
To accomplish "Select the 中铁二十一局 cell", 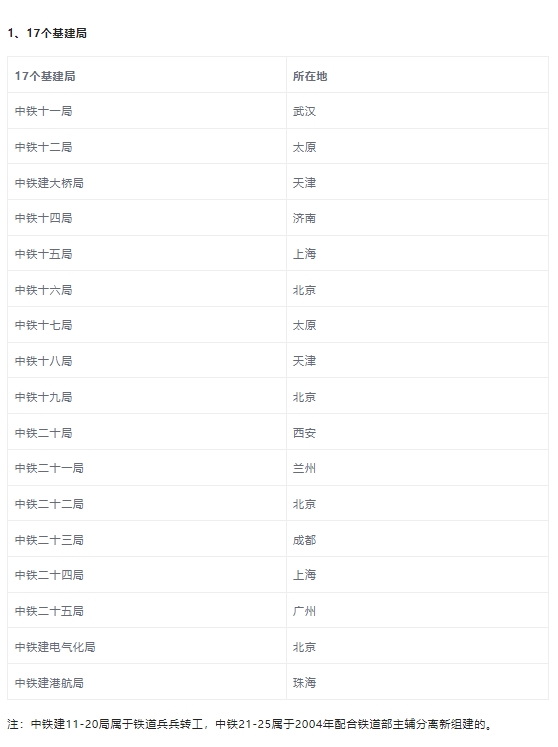I will pos(147,468).
